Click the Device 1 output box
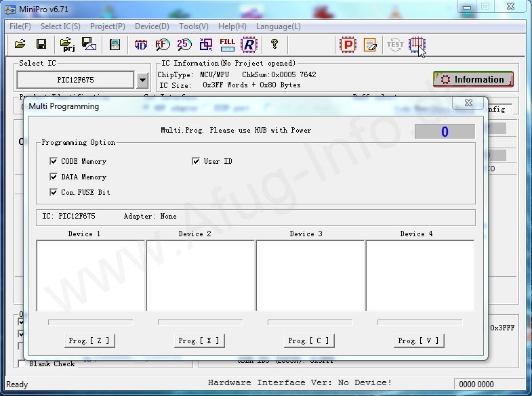 tap(91, 276)
